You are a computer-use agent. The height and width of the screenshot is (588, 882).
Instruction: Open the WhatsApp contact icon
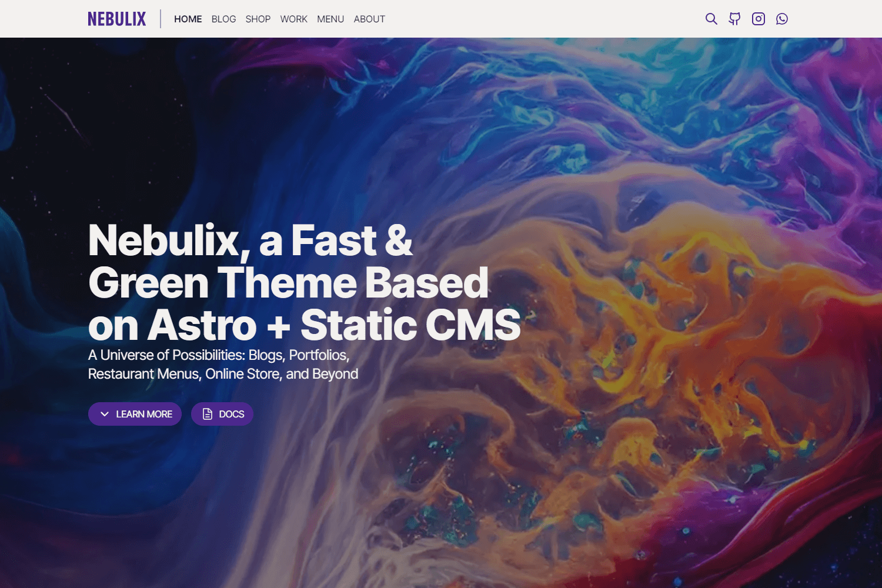click(x=782, y=19)
